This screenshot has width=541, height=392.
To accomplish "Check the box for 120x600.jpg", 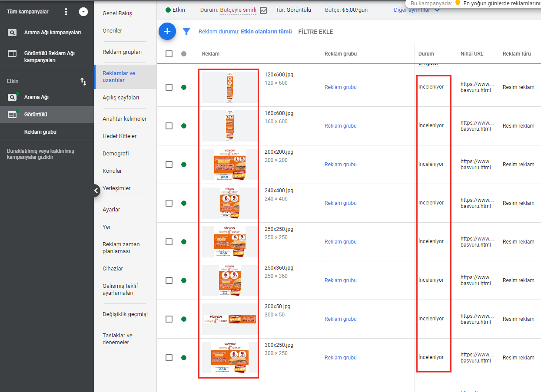I will coord(169,87).
